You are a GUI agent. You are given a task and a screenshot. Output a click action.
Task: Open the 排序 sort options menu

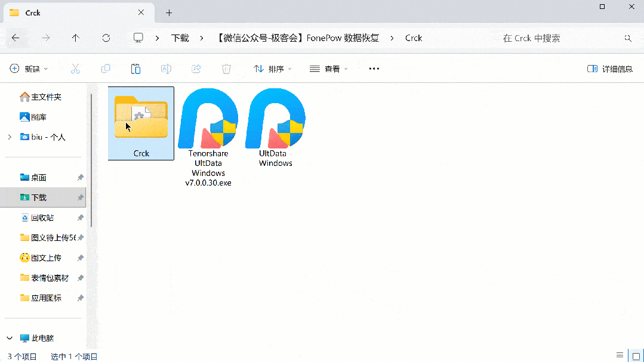pyautogui.click(x=272, y=69)
